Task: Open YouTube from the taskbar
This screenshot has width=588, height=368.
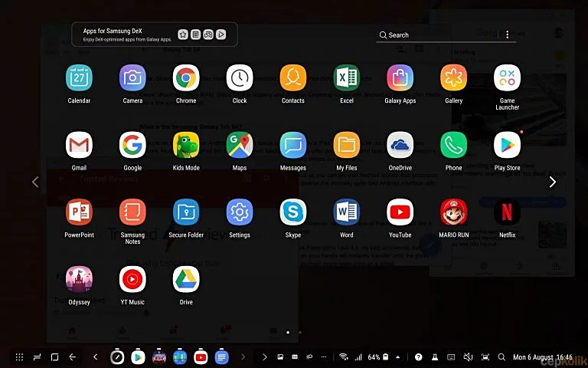Action: point(201,357)
